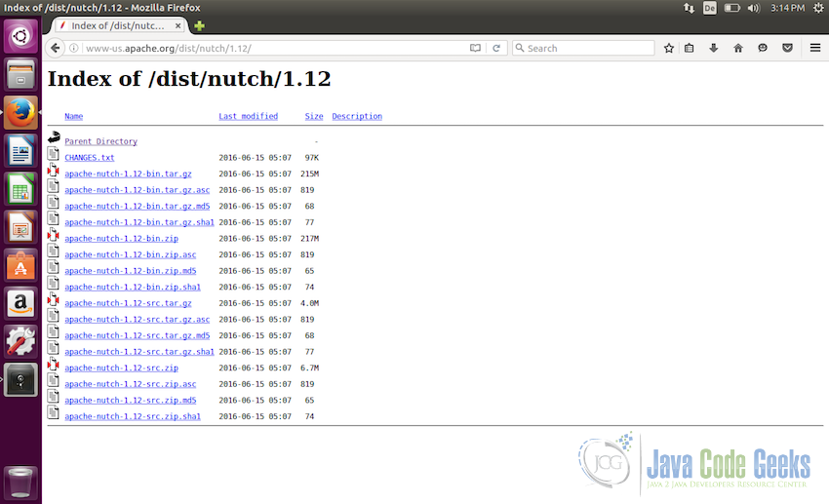
Task: Open apache-nutch-1.12-src.zip.asc link
Action: click(130, 384)
